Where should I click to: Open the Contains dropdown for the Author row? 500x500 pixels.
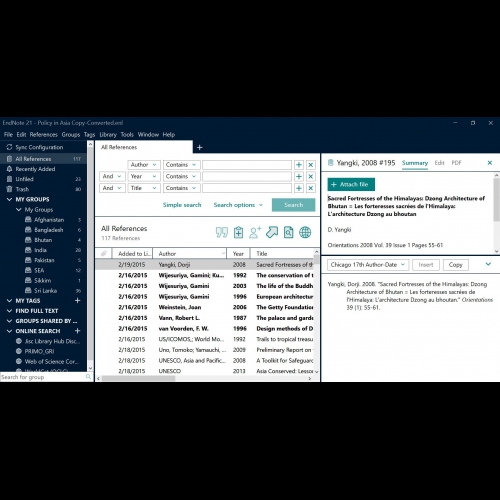tap(181, 165)
